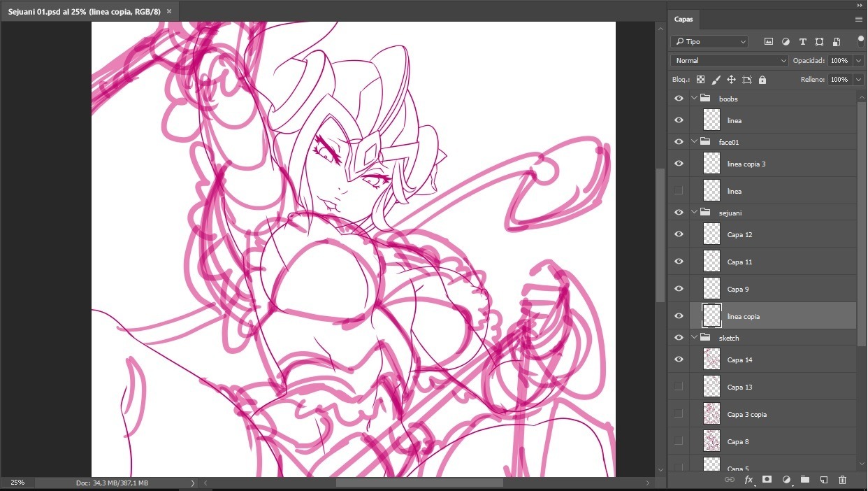Lock transparent pixels checkerboard icon
The height and width of the screenshot is (491, 868).
(x=700, y=80)
